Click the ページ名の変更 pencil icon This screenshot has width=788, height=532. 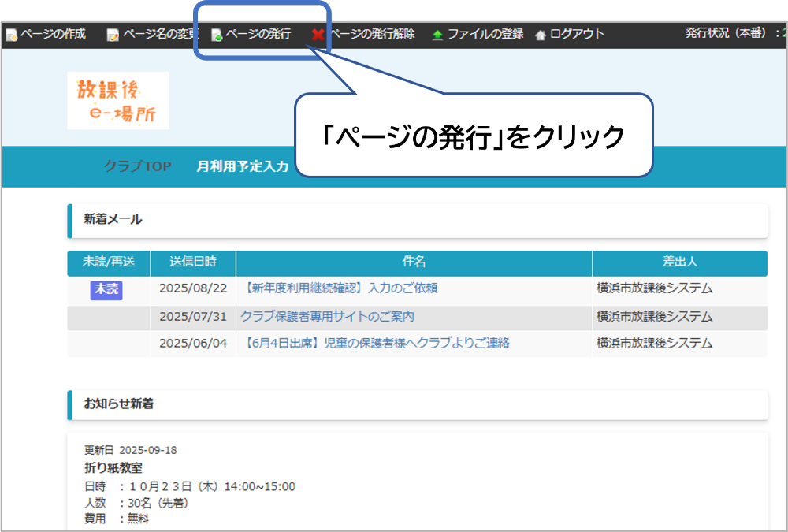113,35
